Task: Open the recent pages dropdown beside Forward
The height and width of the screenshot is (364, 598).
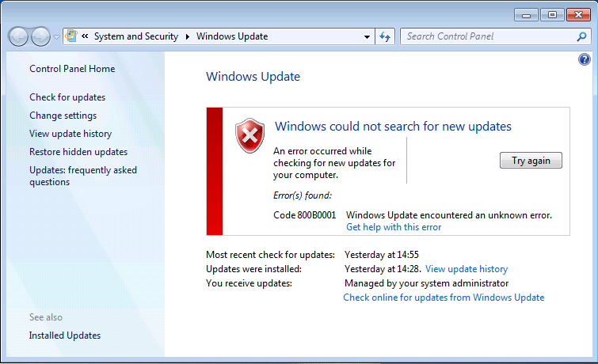Action: coord(56,37)
